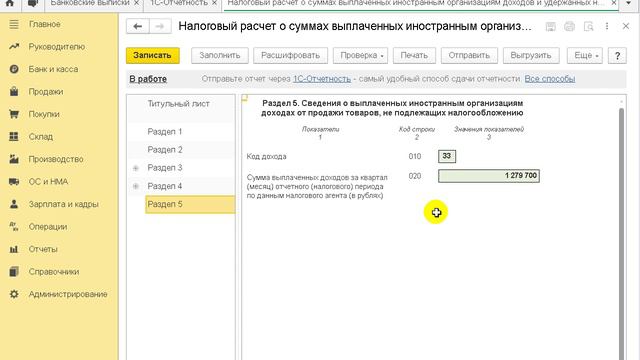Close the Банковские выписки tab

tap(136, 3)
